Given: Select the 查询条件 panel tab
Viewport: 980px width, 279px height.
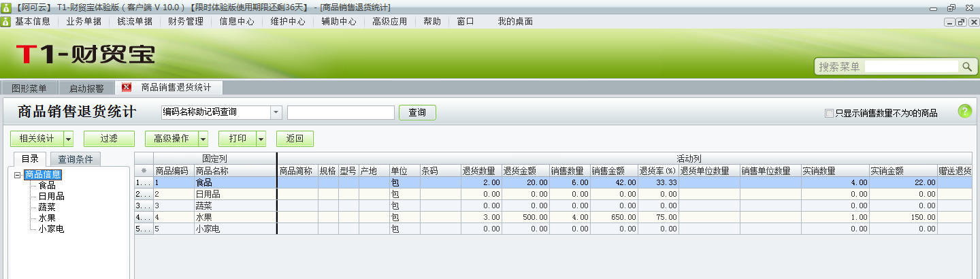Looking at the screenshot, I should tap(75, 159).
